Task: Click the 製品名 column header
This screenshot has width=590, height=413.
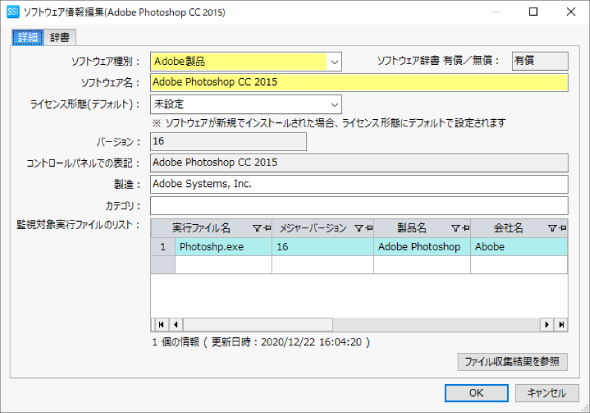Action: pos(422,228)
